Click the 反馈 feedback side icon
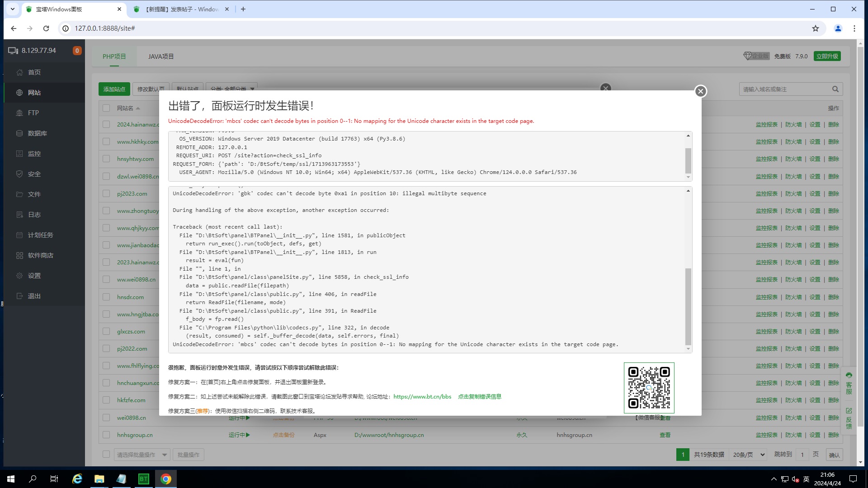 point(849,418)
